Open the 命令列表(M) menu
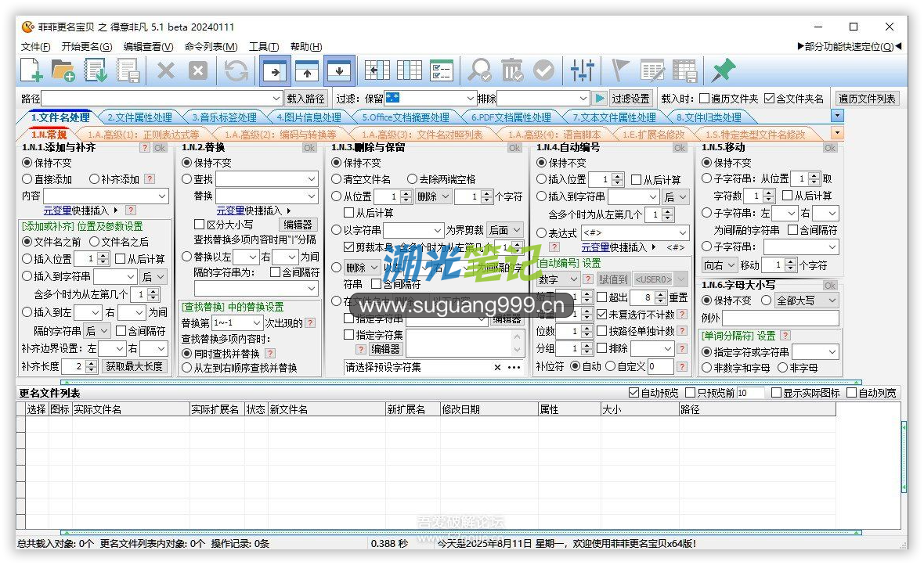 211,47
